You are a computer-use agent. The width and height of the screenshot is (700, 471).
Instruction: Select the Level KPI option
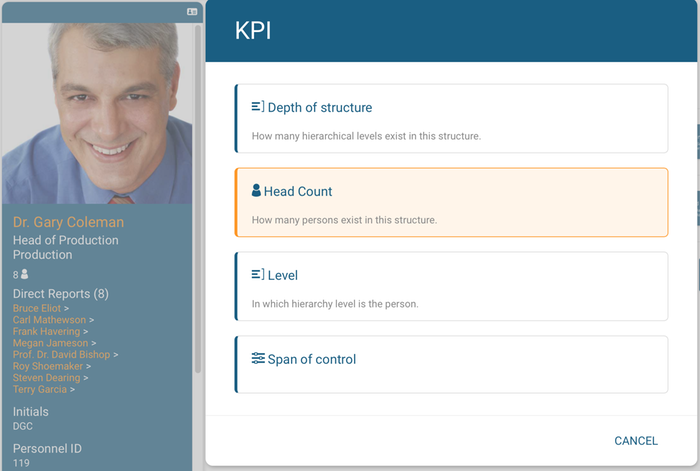coord(451,286)
